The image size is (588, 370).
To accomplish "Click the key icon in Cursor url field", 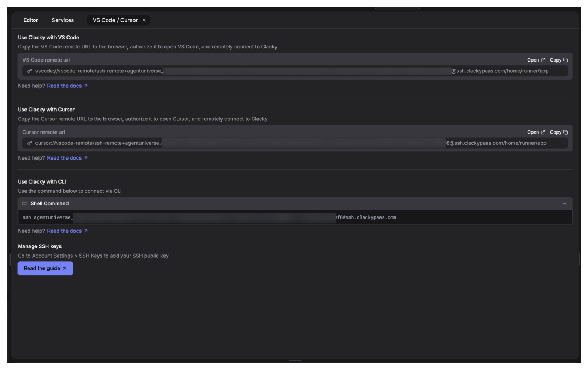I will point(29,143).
